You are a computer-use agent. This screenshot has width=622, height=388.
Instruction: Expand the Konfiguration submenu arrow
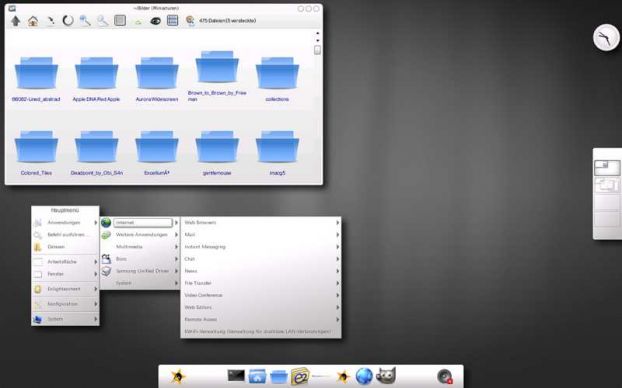[96, 304]
